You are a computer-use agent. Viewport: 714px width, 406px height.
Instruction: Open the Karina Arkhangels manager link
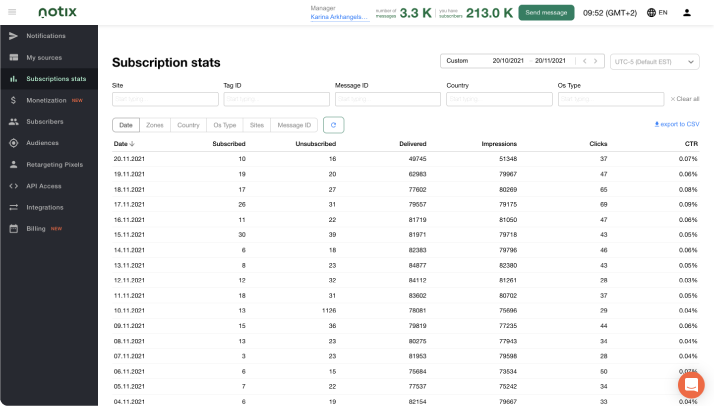click(339, 17)
